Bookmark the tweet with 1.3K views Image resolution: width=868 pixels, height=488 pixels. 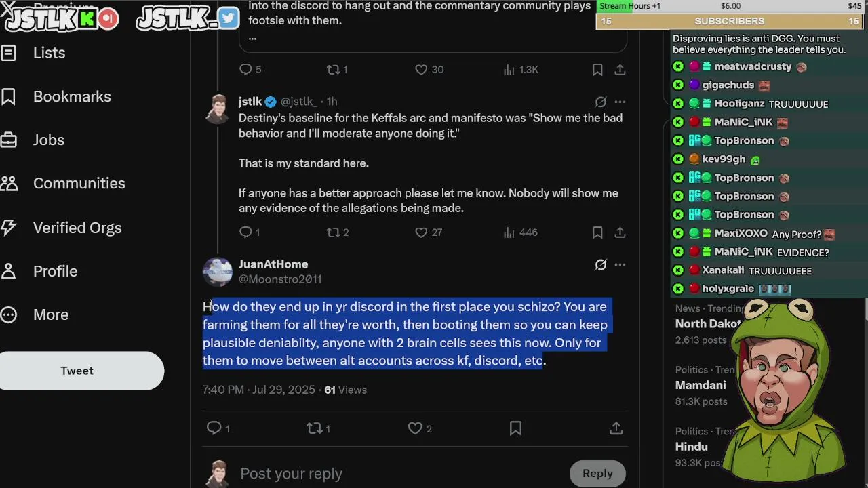pos(597,70)
